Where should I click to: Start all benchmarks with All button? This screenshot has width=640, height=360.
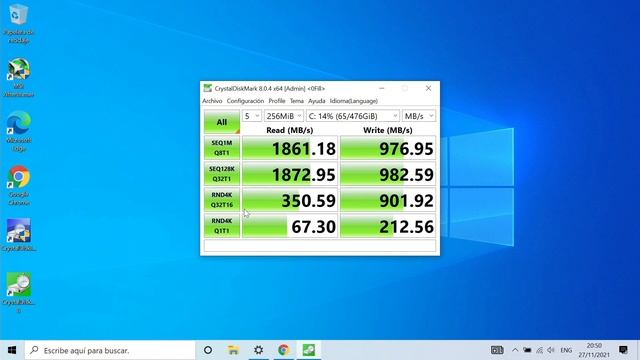(222, 122)
